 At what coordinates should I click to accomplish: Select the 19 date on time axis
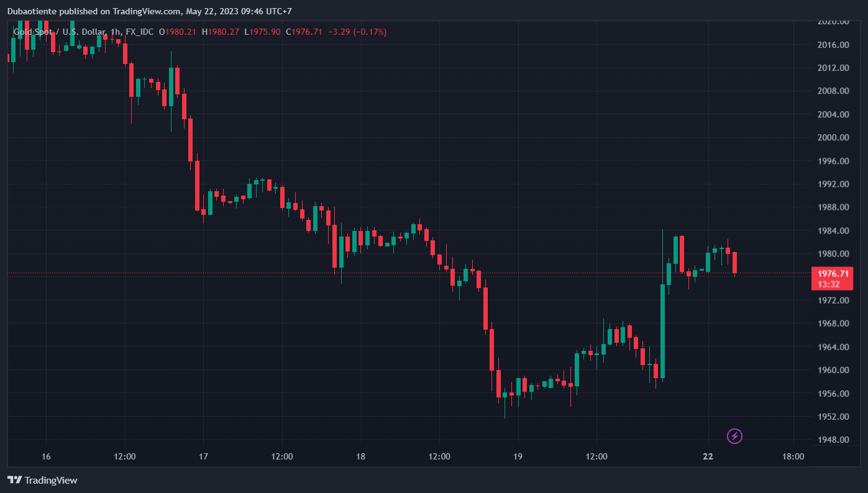click(518, 456)
